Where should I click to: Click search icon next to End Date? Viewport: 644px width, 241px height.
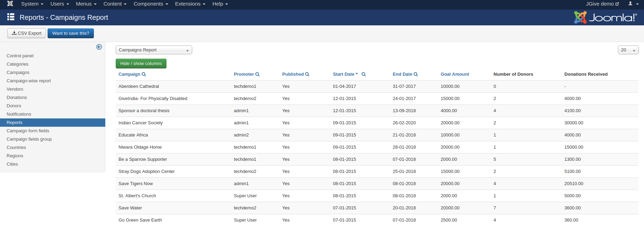416,74
